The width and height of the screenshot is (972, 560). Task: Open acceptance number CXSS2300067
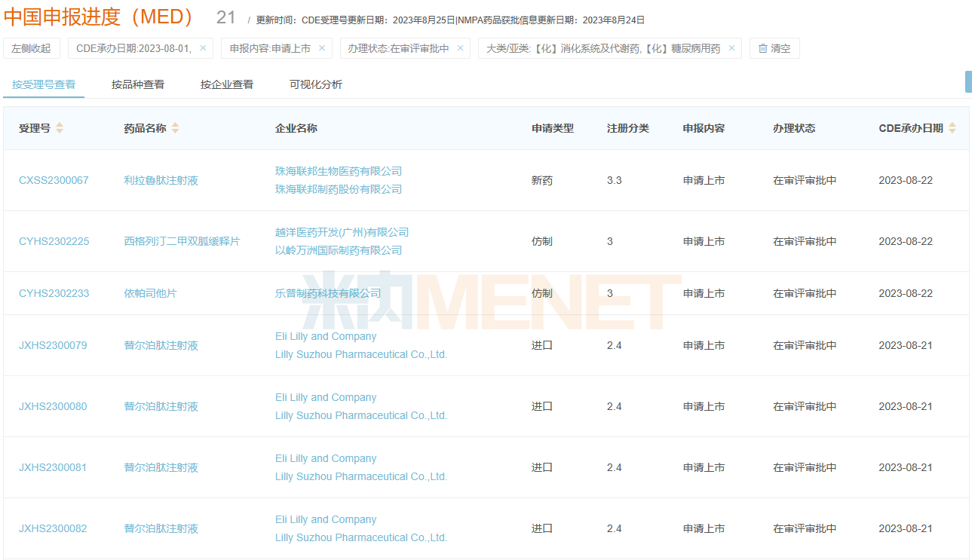[x=54, y=180]
